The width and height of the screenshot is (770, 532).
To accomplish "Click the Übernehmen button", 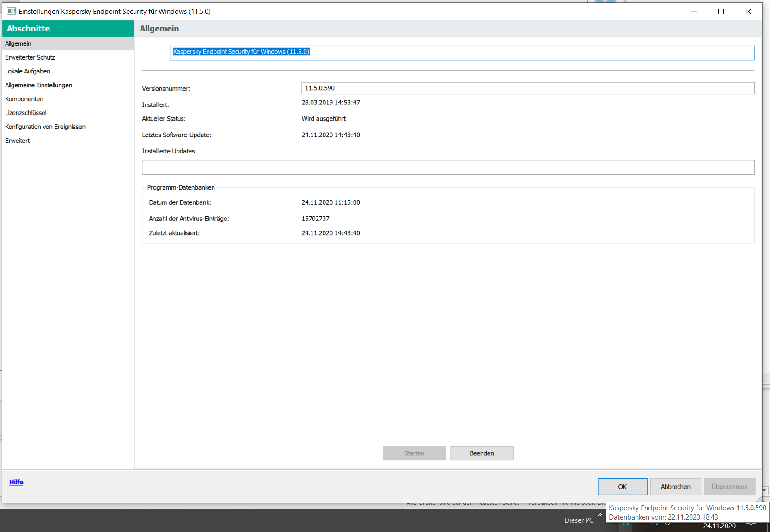I will pos(730,487).
